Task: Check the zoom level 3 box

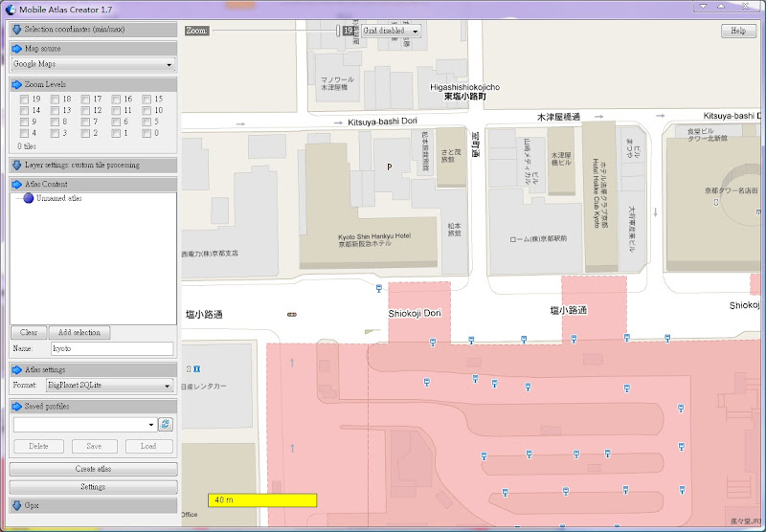Action: pyautogui.click(x=55, y=133)
